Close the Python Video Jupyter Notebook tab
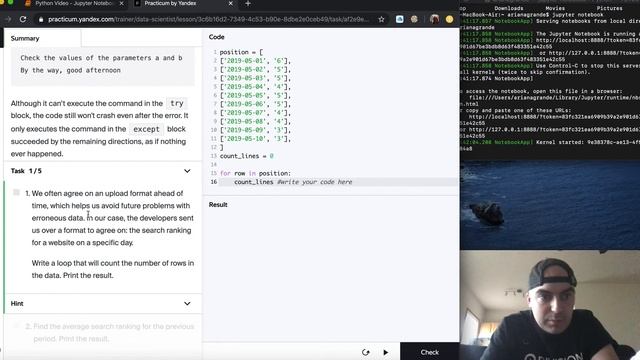The height and width of the screenshot is (360, 640). [x=122, y=3]
